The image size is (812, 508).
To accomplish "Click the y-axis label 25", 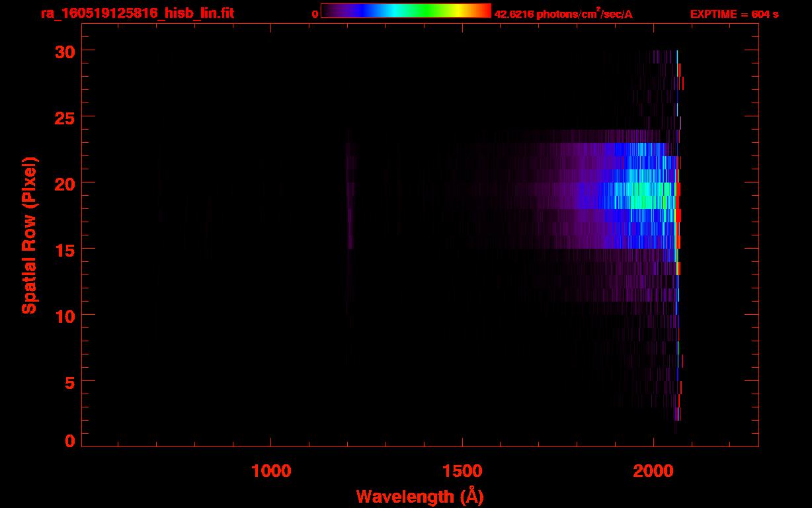I will click(x=65, y=117).
